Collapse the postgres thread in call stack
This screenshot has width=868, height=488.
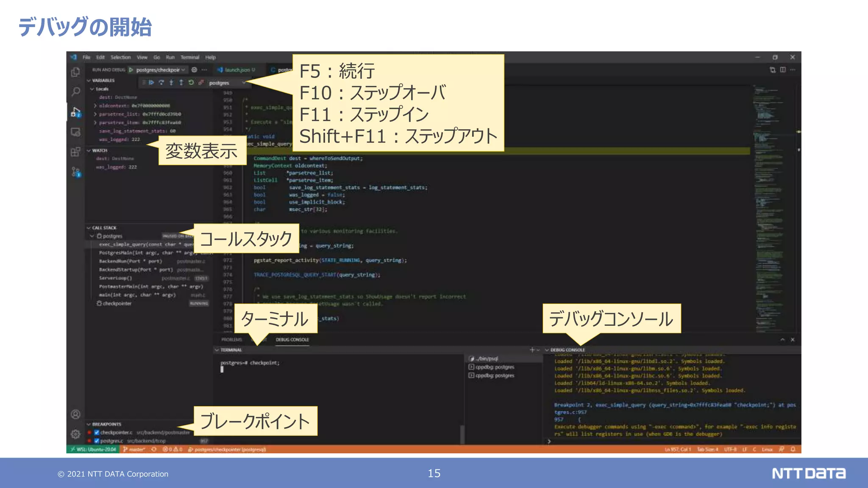tap(92, 236)
